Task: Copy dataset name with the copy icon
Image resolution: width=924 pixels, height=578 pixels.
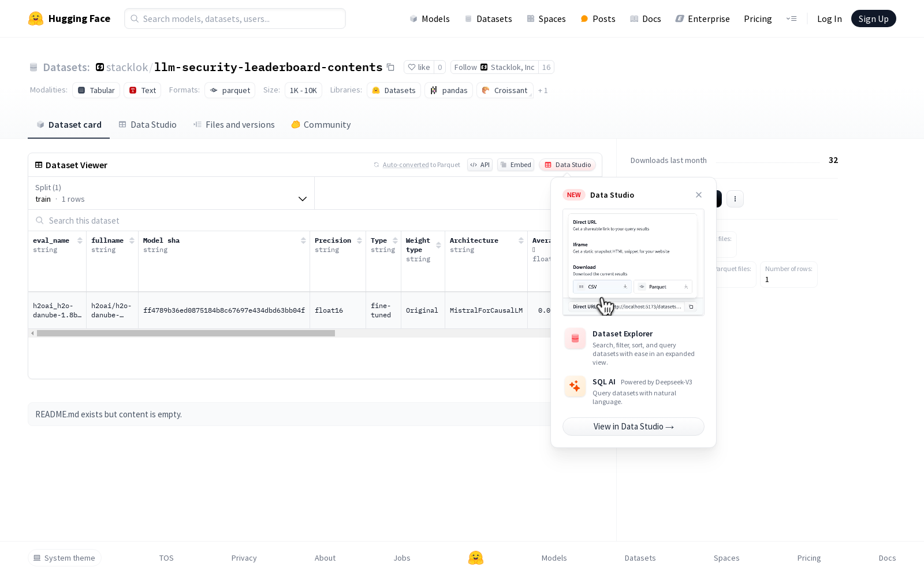Action: (x=390, y=67)
